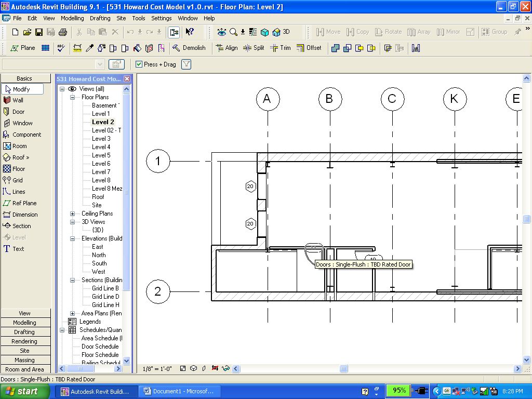Collapse the Floor Plans node
532x399 pixels.
[72, 97]
